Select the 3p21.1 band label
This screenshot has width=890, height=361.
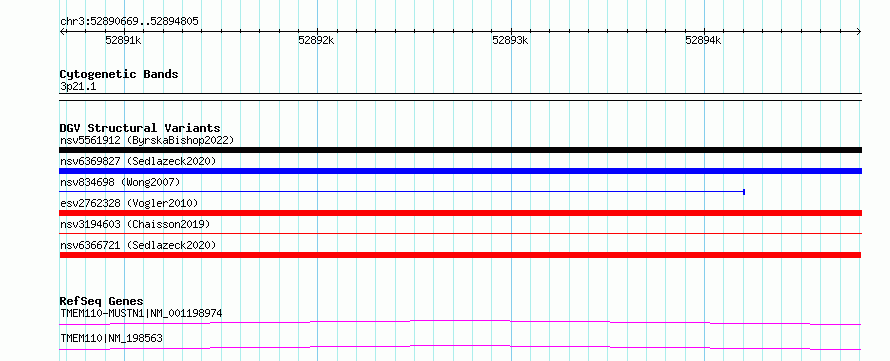pyautogui.click(x=78, y=86)
